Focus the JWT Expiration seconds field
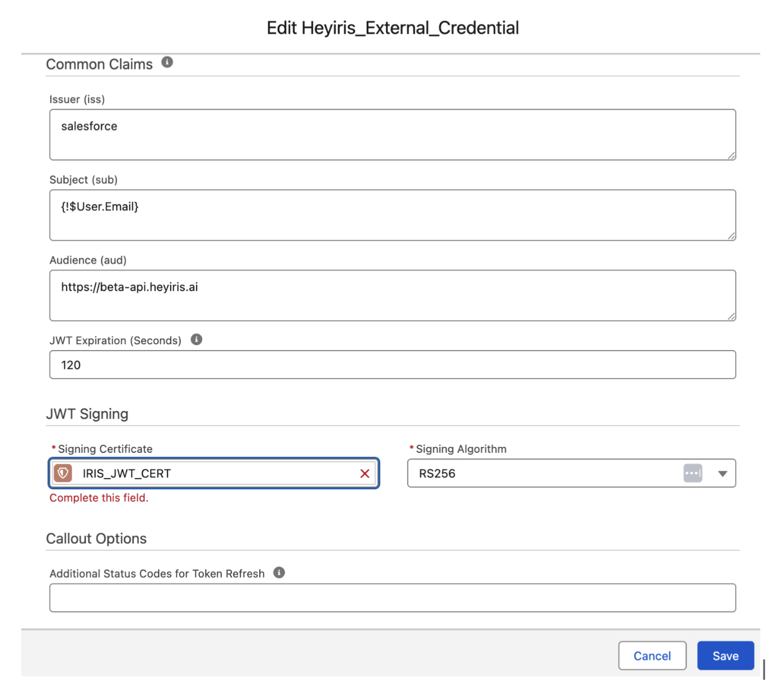Screen dimensions: 783x700 pyautogui.click(x=393, y=365)
